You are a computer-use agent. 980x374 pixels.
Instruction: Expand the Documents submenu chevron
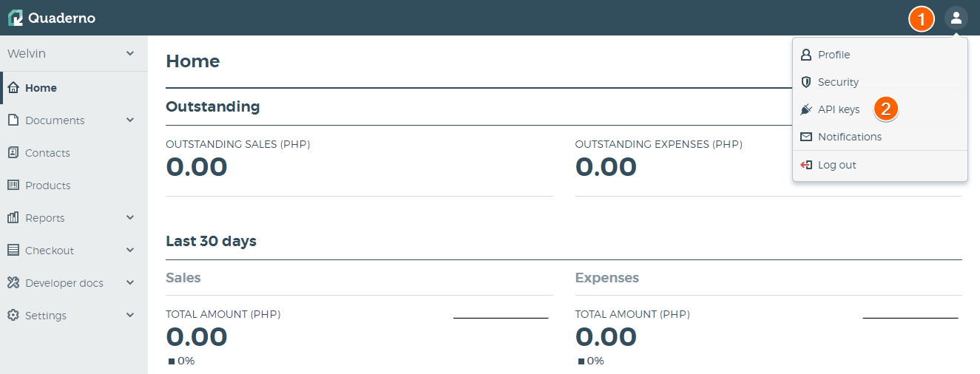click(x=130, y=120)
